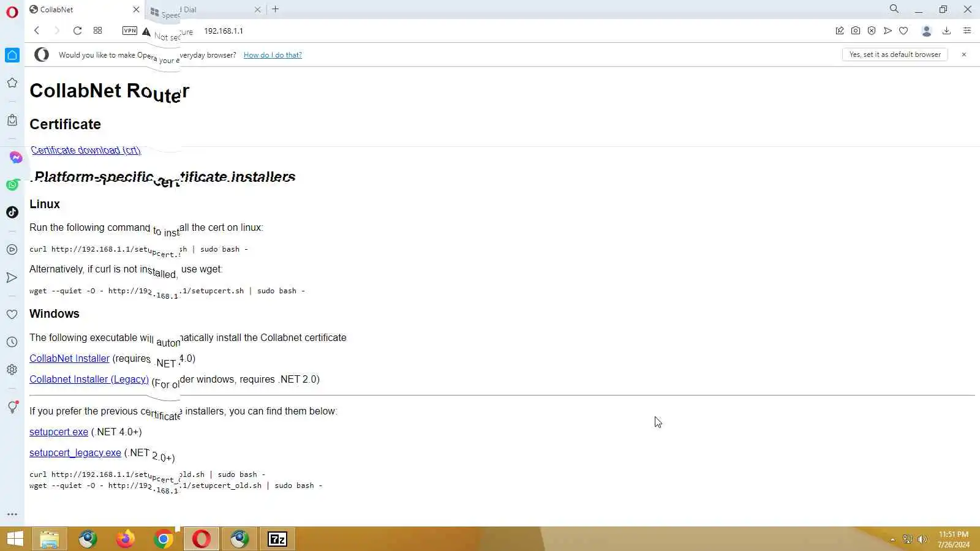Launch Google Chrome from the taskbar
The width and height of the screenshot is (980, 551).
(x=164, y=539)
